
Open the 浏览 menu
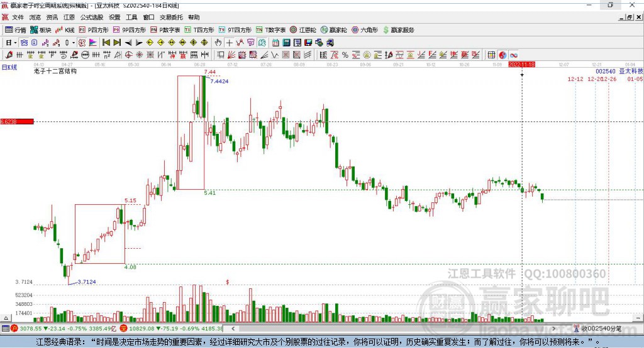pyautogui.click(x=35, y=17)
